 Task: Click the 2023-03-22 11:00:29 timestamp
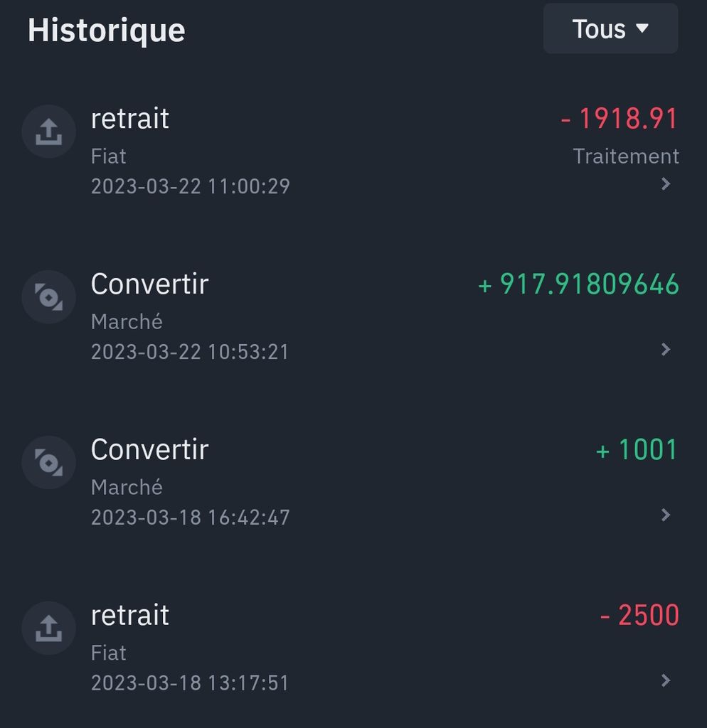(x=191, y=186)
